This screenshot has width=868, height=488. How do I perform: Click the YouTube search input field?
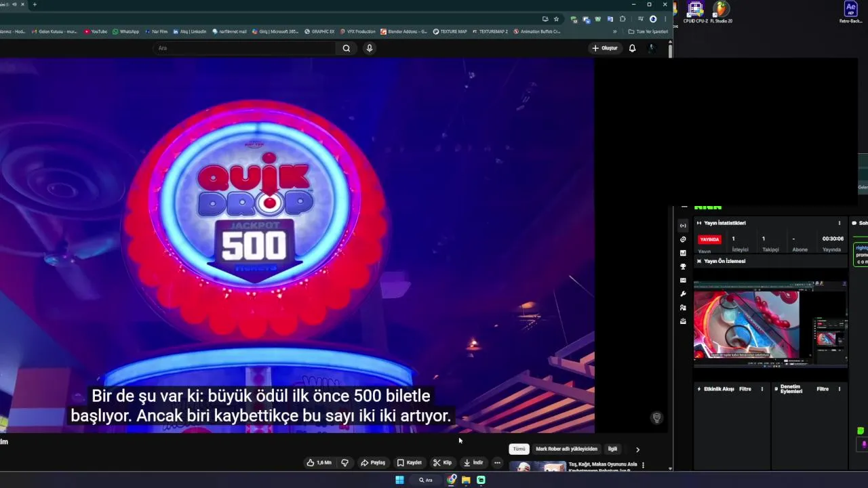point(244,48)
